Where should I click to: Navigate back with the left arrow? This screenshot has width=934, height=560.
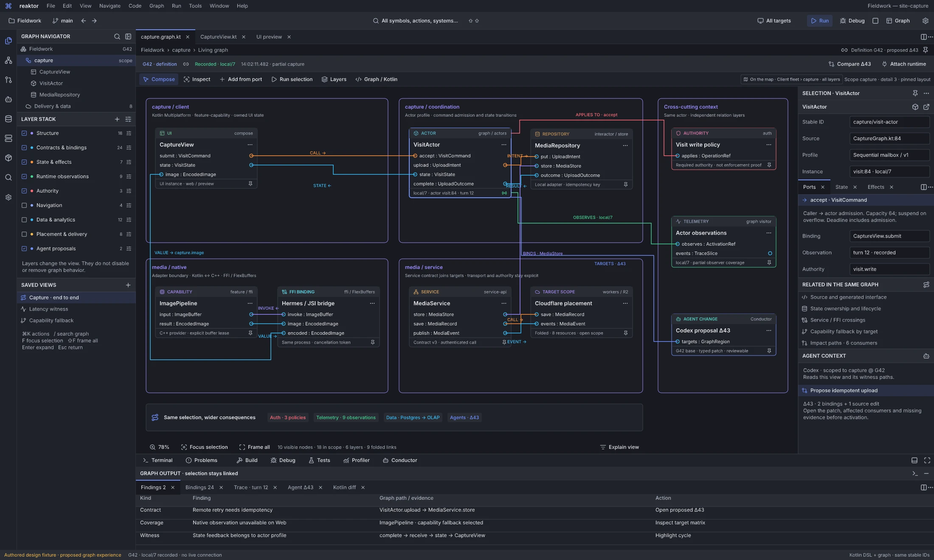[84, 21]
